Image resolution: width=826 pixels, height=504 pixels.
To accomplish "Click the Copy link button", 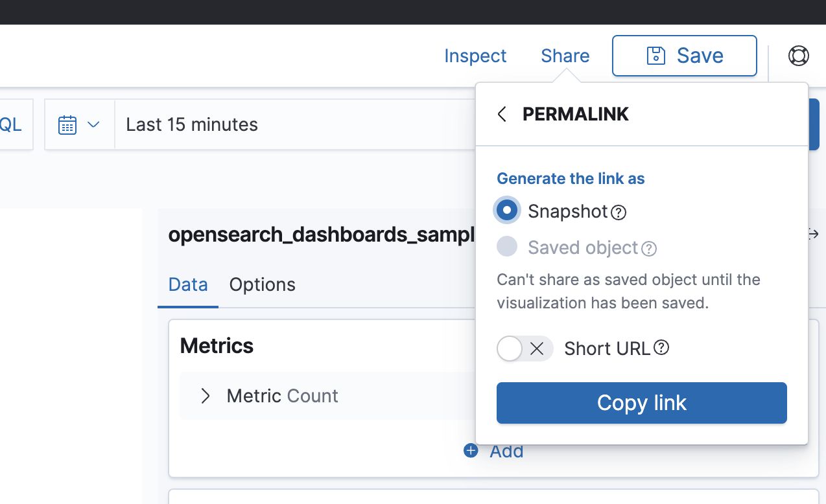I will pos(641,402).
